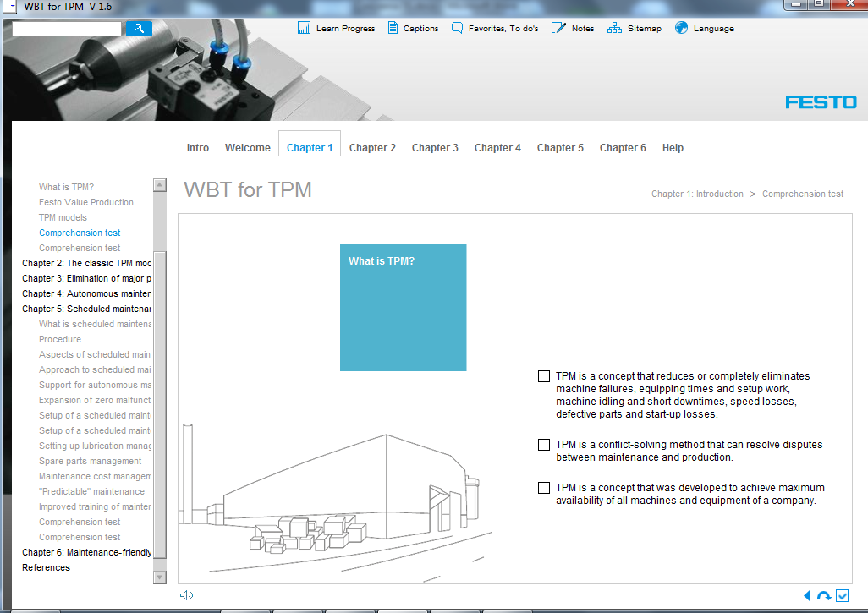Switch to the Chapter 5 tab
This screenshot has height=613, width=868.
tap(560, 148)
